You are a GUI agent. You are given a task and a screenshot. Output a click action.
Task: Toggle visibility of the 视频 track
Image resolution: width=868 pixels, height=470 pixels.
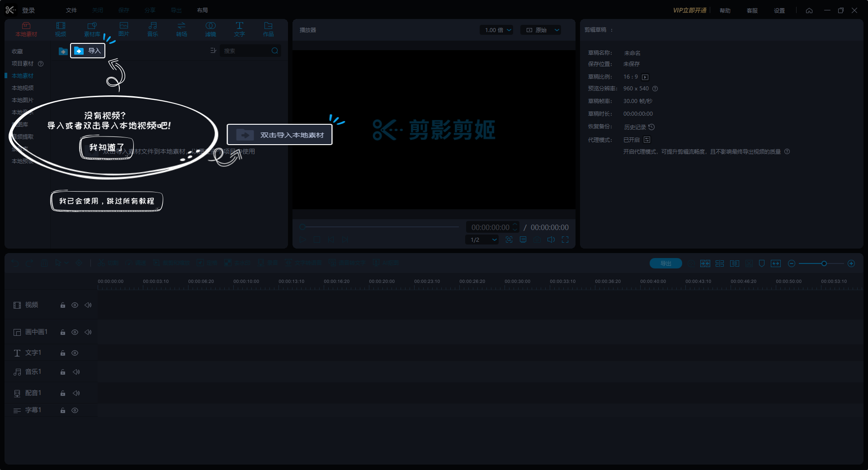[75, 305]
